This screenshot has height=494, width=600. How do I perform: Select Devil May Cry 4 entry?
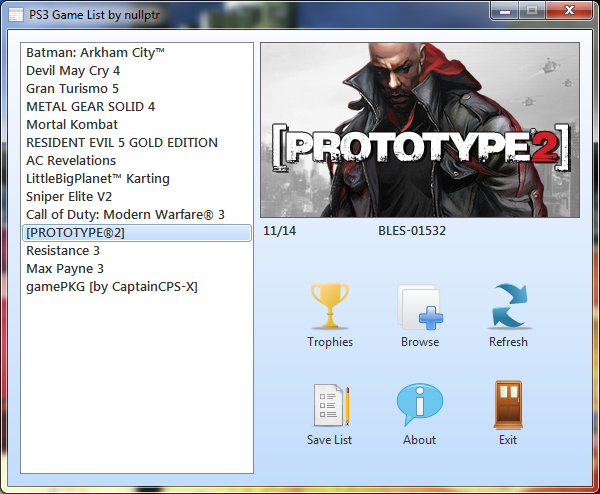(x=137, y=71)
